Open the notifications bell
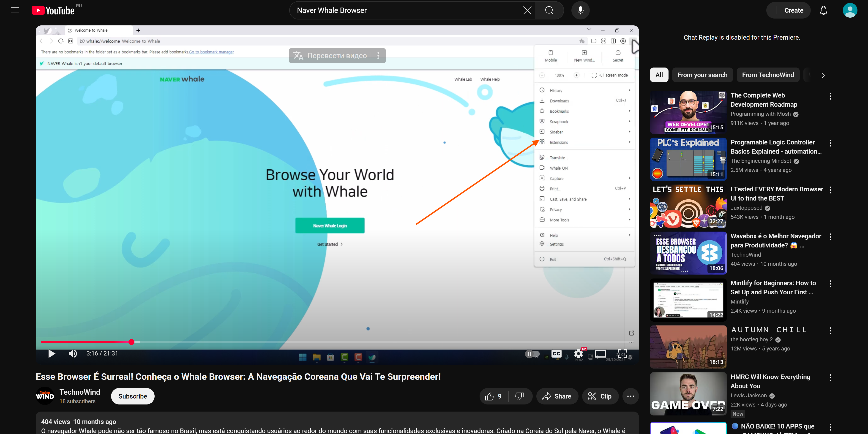Viewport: 868px width, 434px height. pos(823,11)
